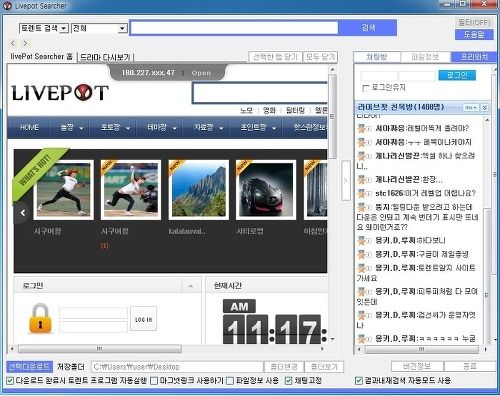Click user badge icon beside stc1626 message

pyautogui.click(x=364, y=193)
